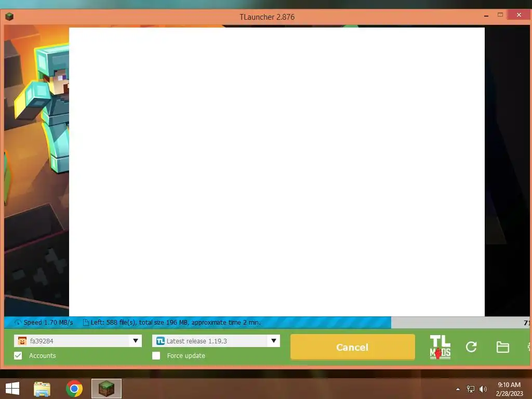Click the download progress bar
This screenshot has width=532, height=399.
267,322
